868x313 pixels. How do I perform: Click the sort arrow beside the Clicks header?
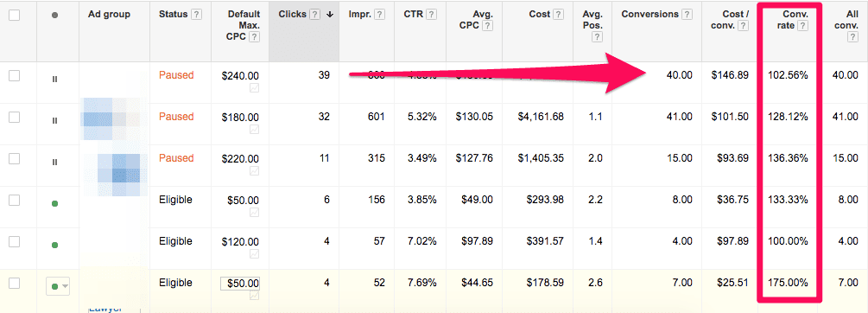coord(330,15)
